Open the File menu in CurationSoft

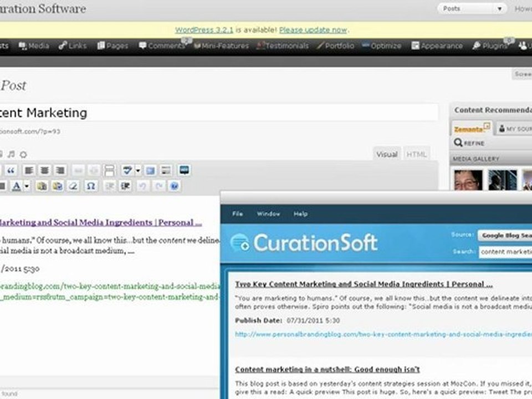238,214
